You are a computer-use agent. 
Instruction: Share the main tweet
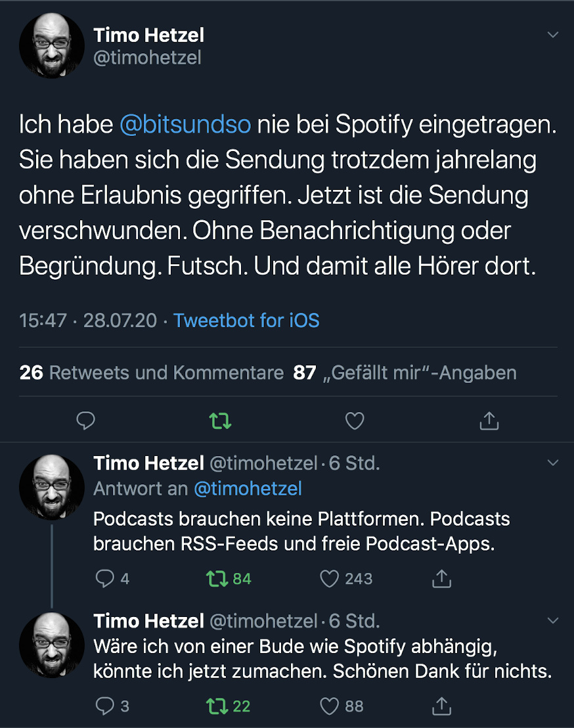(x=489, y=421)
